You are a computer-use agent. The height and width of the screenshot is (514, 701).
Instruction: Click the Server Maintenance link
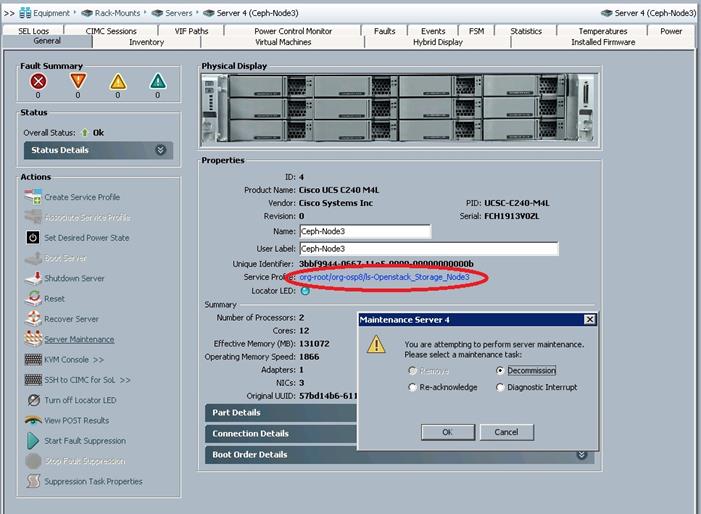(x=79, y=339)
